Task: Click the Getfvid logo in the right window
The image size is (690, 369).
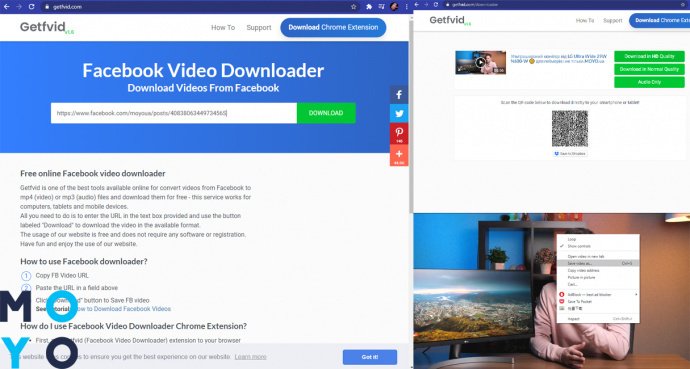Action: [450, 20]
